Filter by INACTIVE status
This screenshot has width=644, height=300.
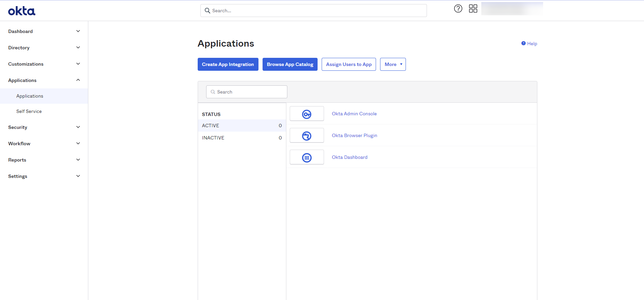tap(213, 138)
